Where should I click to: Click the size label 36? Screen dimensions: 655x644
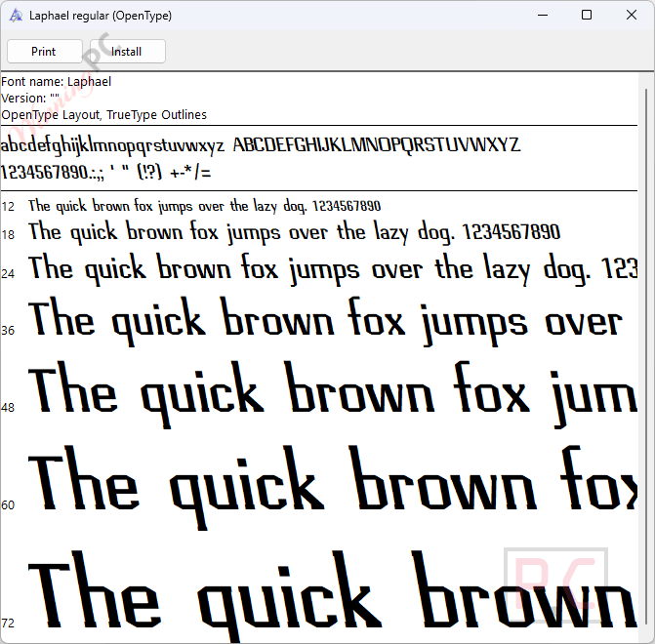coord(8,331)
